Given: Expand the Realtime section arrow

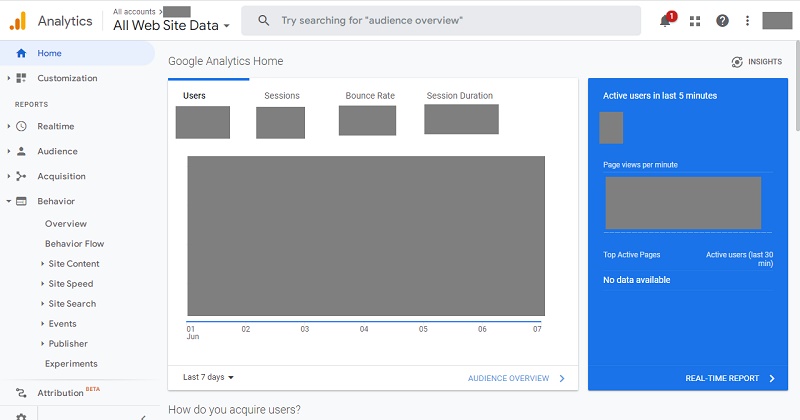Looking at the screenshot, I should (x=8, y=126).
